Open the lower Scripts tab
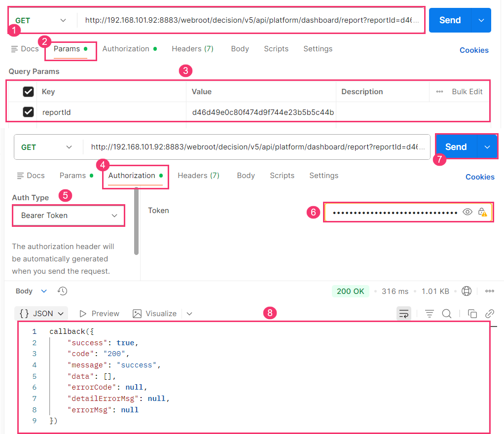This screenshot has width=504, height=434. coord(282,176)
